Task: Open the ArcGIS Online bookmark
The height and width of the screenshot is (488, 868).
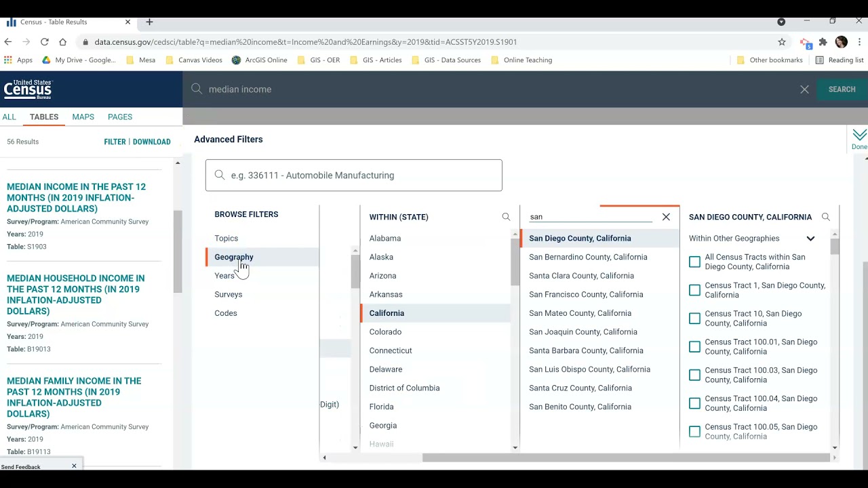Action: point(259,60)
